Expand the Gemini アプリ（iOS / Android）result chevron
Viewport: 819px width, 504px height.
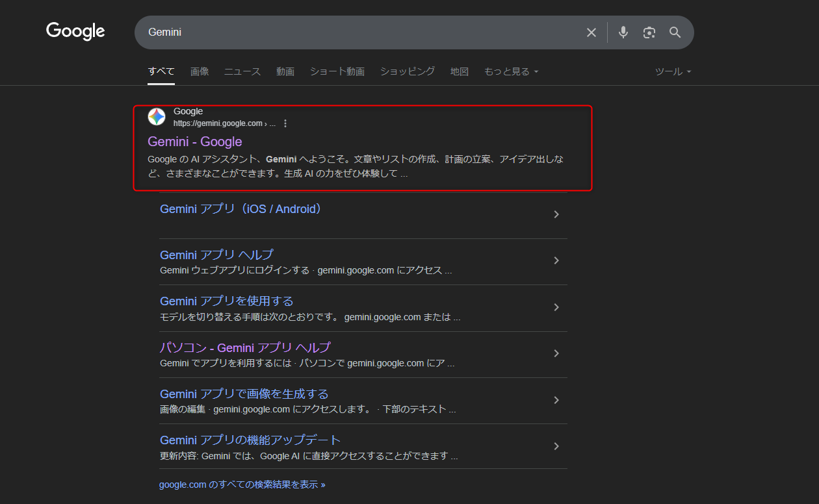556,214
